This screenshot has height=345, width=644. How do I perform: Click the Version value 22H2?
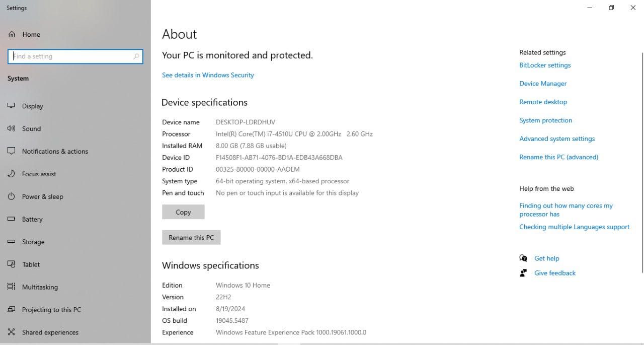point(223,297)
